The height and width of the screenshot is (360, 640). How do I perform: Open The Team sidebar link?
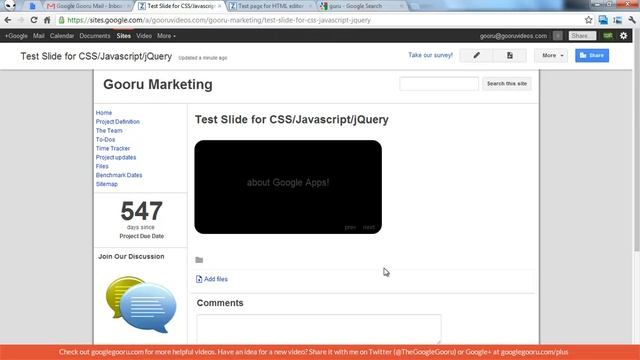pos(109,131)
